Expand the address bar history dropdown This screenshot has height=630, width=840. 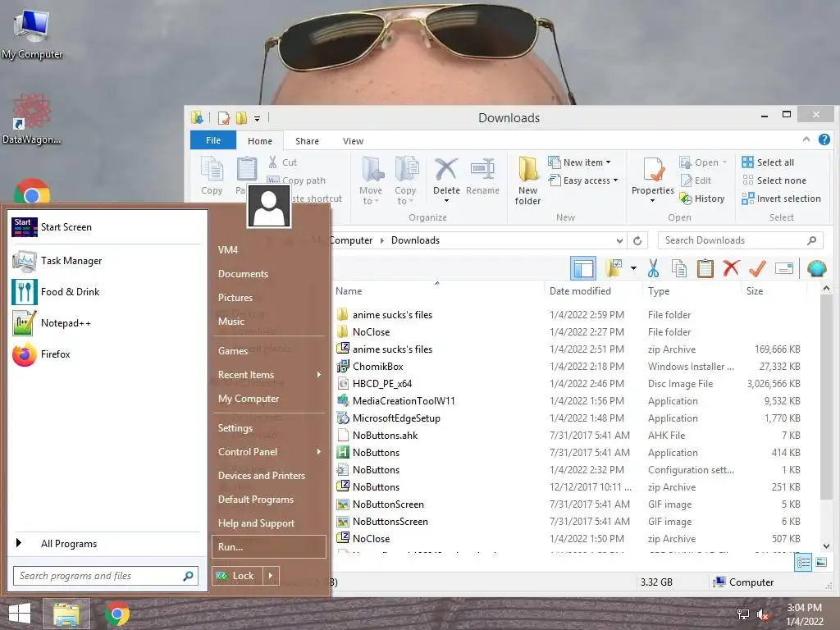(619, 240)
